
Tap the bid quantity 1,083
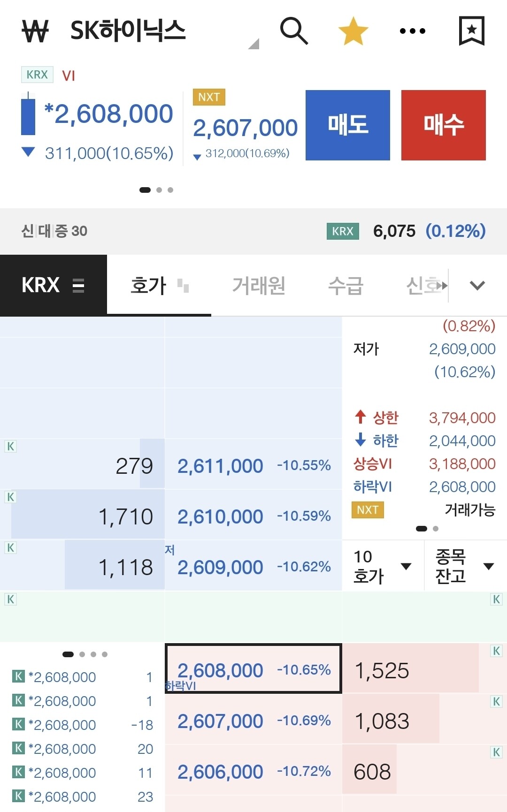click(x=382, y=721)
